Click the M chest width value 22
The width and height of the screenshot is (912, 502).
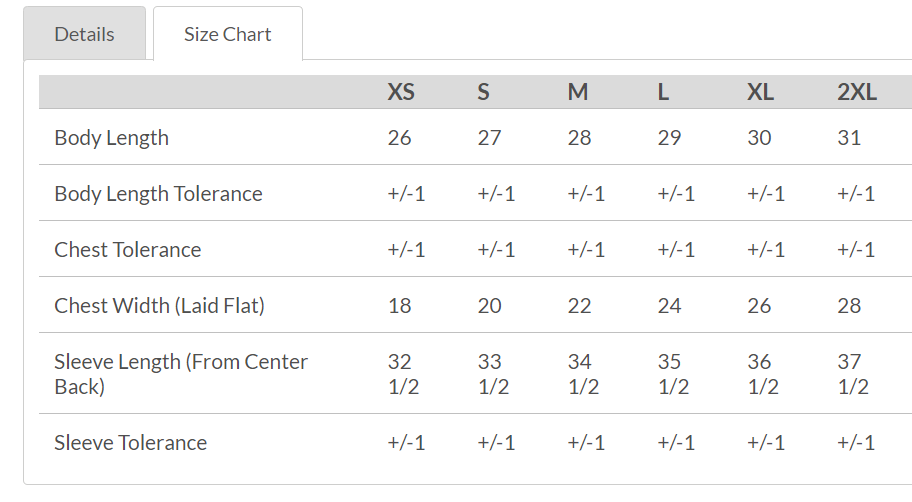tap(579, 306)
